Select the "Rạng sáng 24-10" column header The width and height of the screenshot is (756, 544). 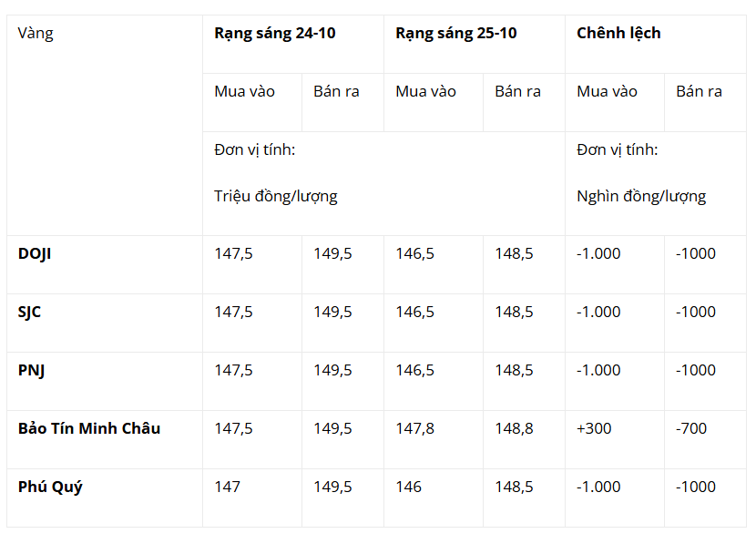(275, 34)
